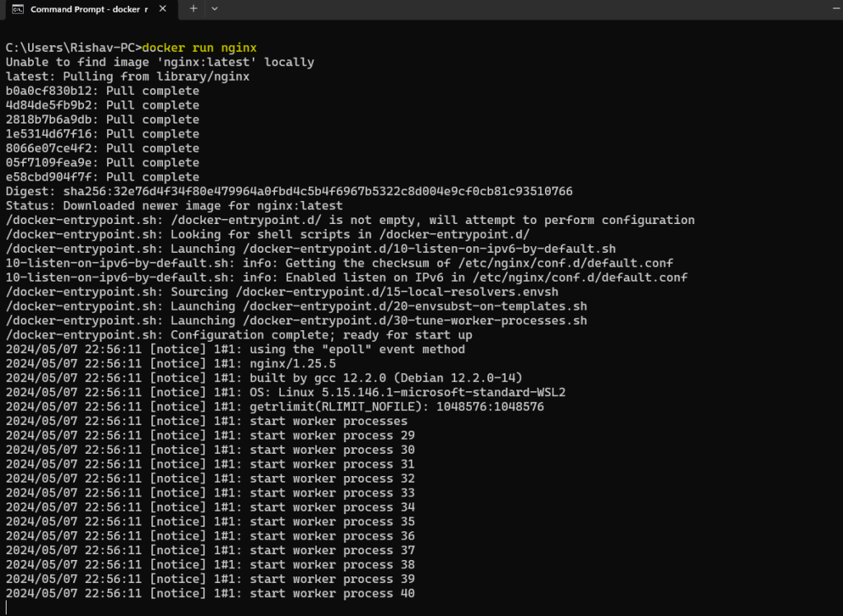
Task: Click line 'start worker process 32'
Action: 210,478
